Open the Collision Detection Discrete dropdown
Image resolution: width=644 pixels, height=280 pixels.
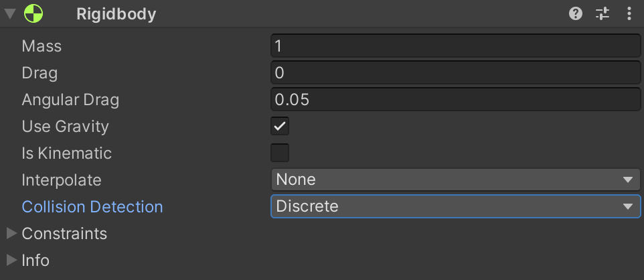click(x=455, y=206)
